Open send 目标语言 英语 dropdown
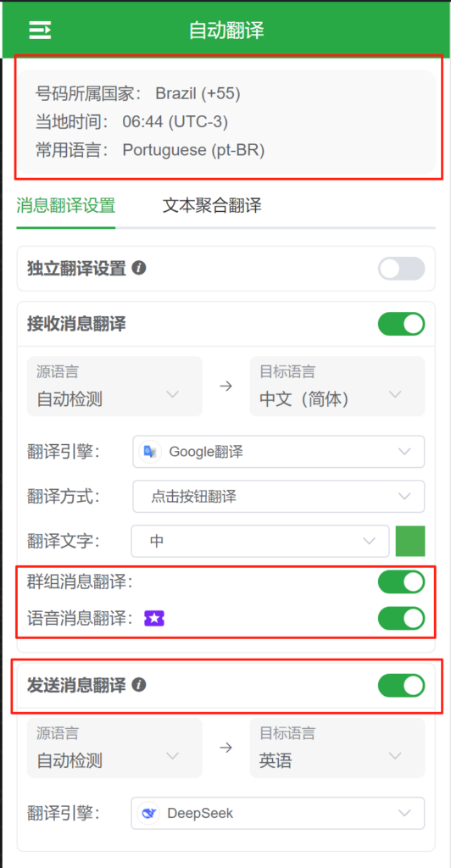Image resolution: width=451 pixels, height=868 pixels. click(x=337, y=748)
